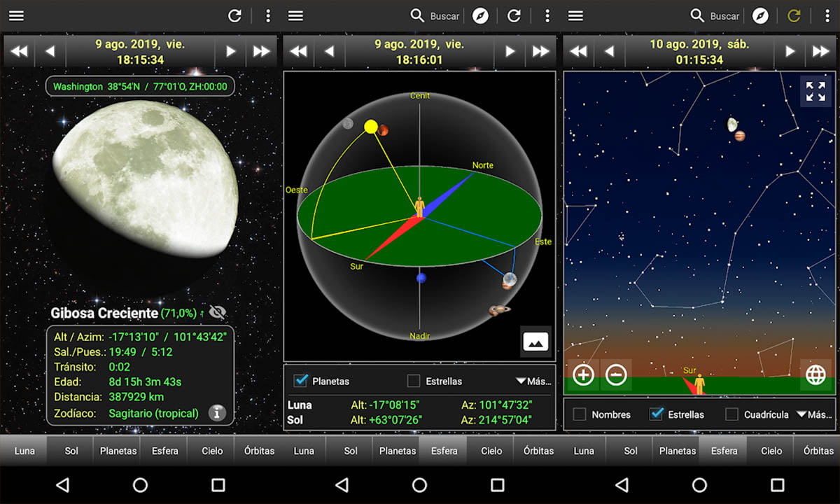840x504 pixels.
Task: Step back time in left moon screen
Action: pyautogui.click(x=50, y=51)
